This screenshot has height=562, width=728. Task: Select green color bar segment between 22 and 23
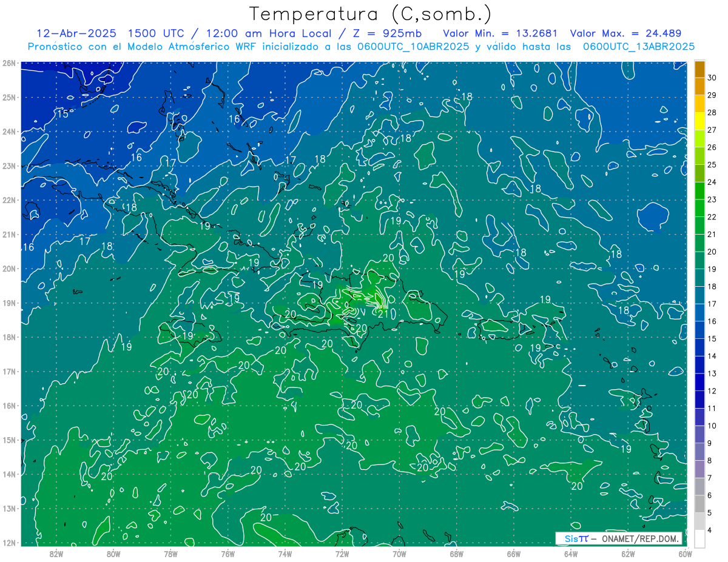point(699,209)
